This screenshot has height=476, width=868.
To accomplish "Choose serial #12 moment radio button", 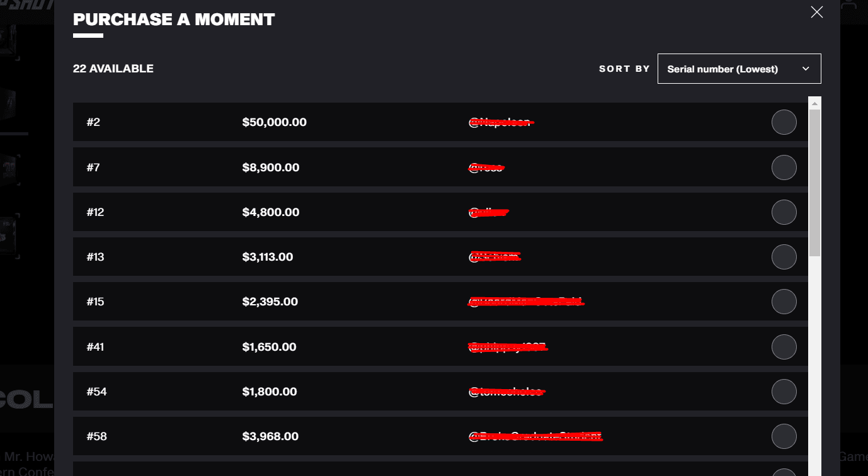I will click(784, 212).
